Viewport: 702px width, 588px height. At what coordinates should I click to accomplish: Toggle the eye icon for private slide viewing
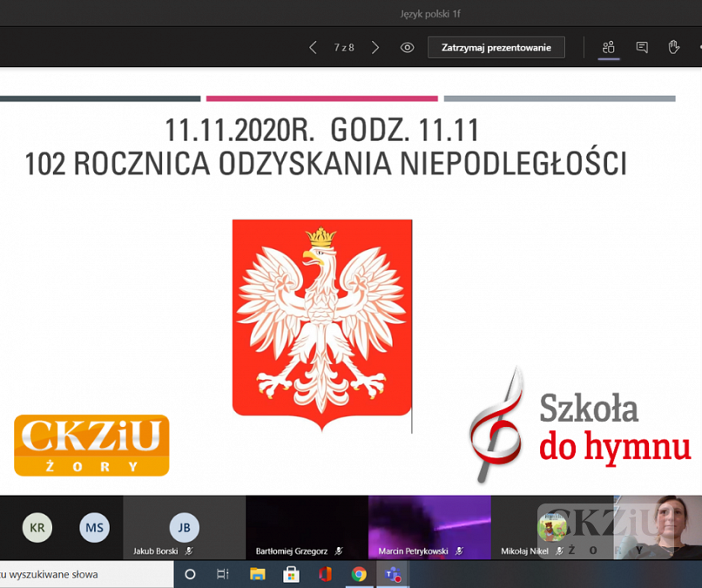point(407,48)
